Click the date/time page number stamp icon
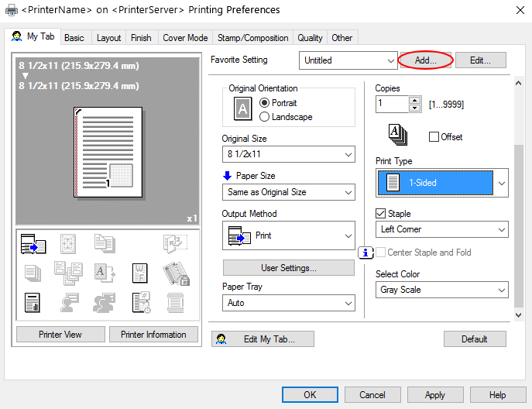 click(141, 302)
